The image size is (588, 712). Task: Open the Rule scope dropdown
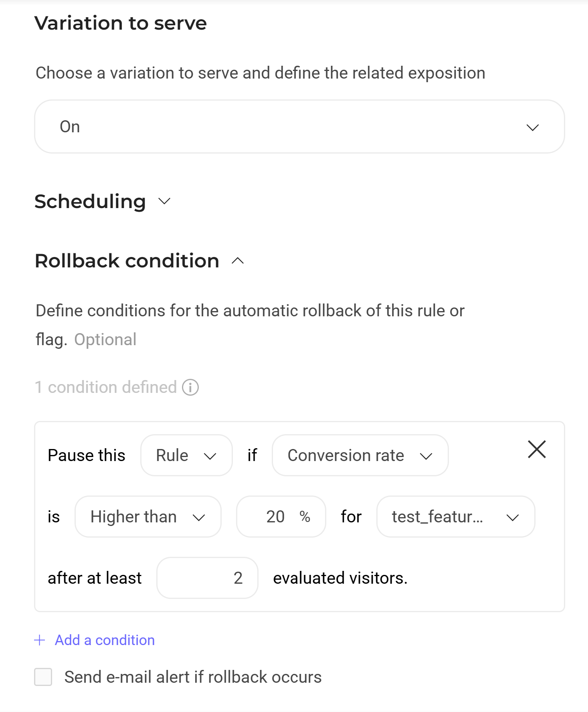(186, 455)
